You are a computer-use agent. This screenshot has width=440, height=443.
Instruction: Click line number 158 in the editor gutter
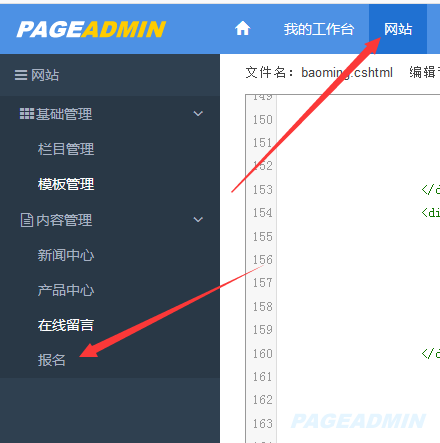point(263,307)
